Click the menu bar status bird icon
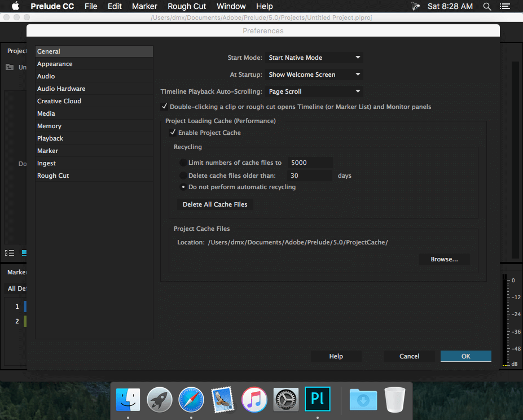523x420 pixels. click(415, 6)
